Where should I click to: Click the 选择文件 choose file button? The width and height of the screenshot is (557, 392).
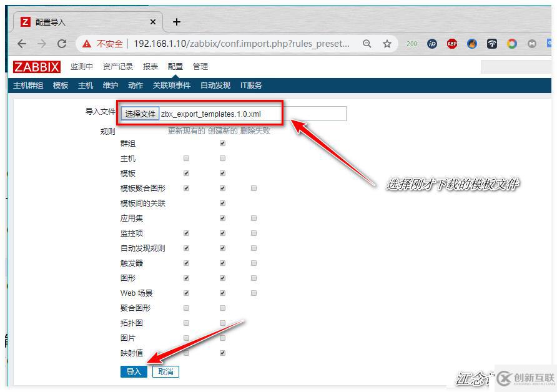(x=140, y=114)
